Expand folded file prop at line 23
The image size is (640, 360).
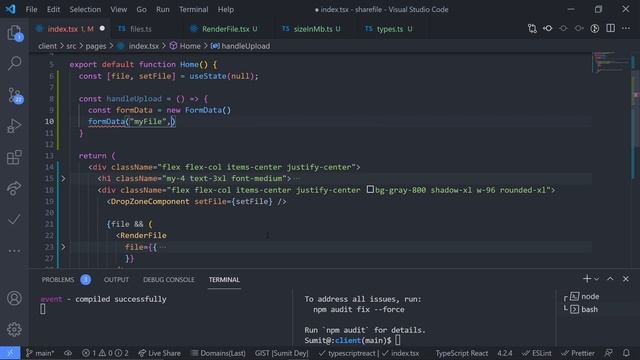click(x=63, y=247)
